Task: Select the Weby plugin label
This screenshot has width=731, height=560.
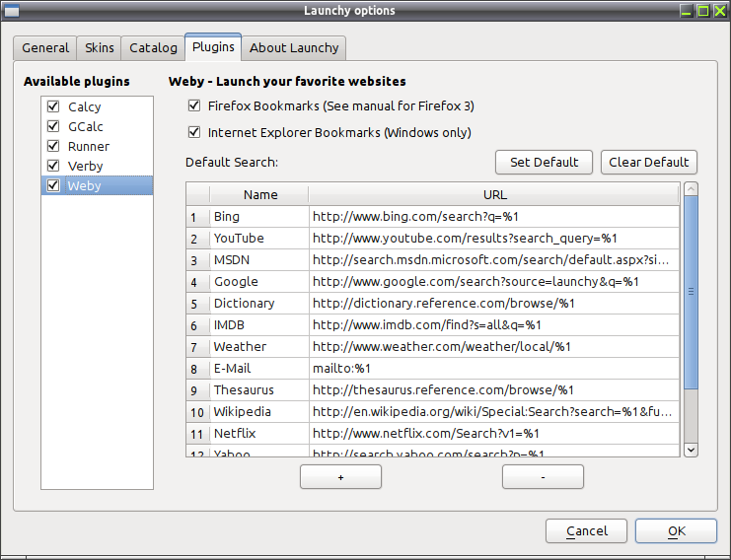Action: coord(84,186)
